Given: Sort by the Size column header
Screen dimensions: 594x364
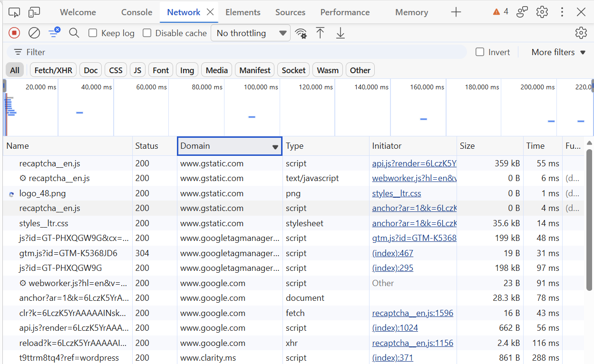Looking at the screenshot, I should 490,146.
